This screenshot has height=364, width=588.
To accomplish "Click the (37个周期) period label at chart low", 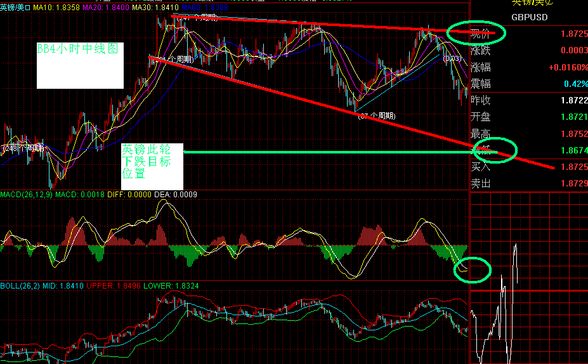I will [377, 116].
